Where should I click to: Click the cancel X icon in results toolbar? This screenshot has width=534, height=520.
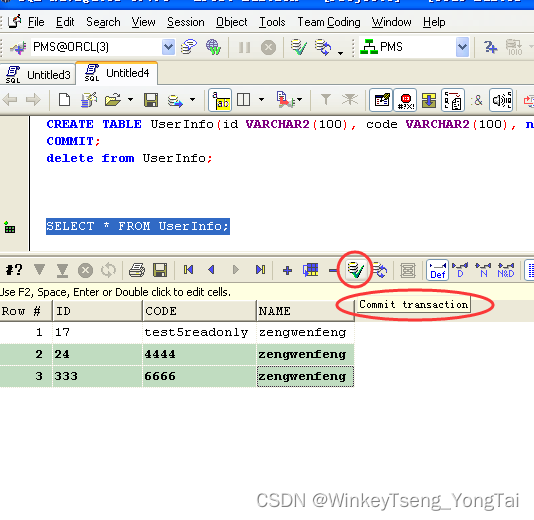85,270
